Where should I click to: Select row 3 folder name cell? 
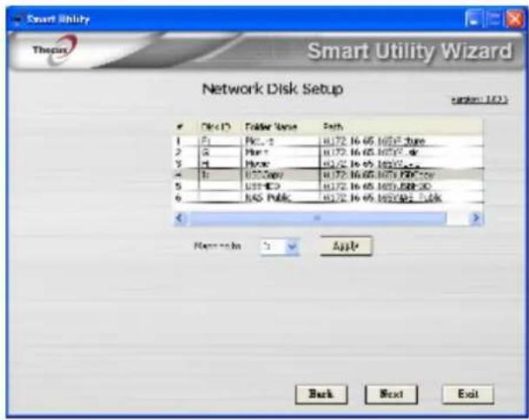(x=281, y=164)
